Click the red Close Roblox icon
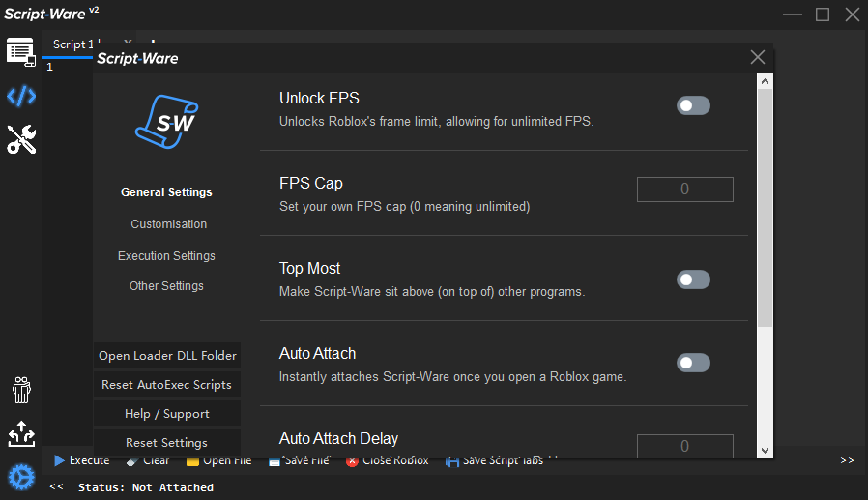This screenshot has height=500, width=868. (x=353, y=461)
